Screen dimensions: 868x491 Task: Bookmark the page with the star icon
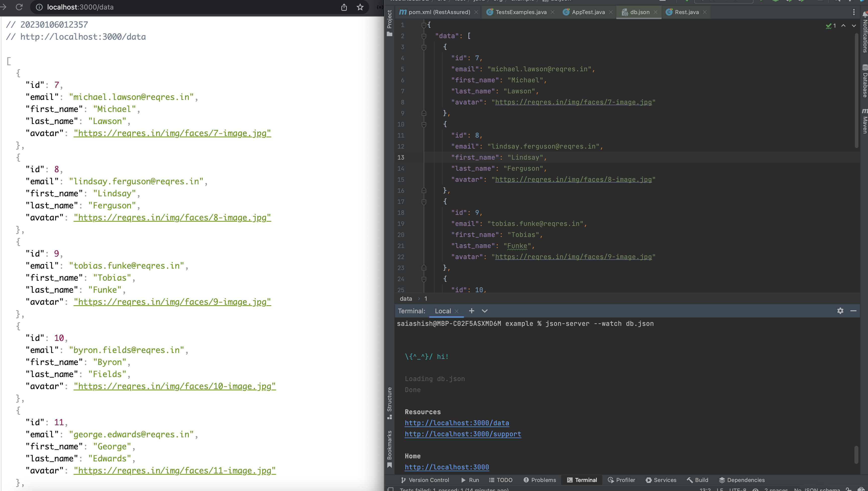[360, 7]
